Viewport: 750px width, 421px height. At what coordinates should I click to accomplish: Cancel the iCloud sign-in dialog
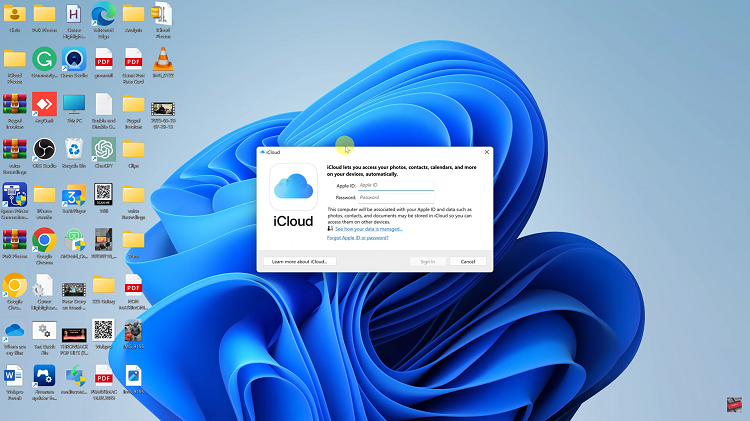(x=467, y=261)
